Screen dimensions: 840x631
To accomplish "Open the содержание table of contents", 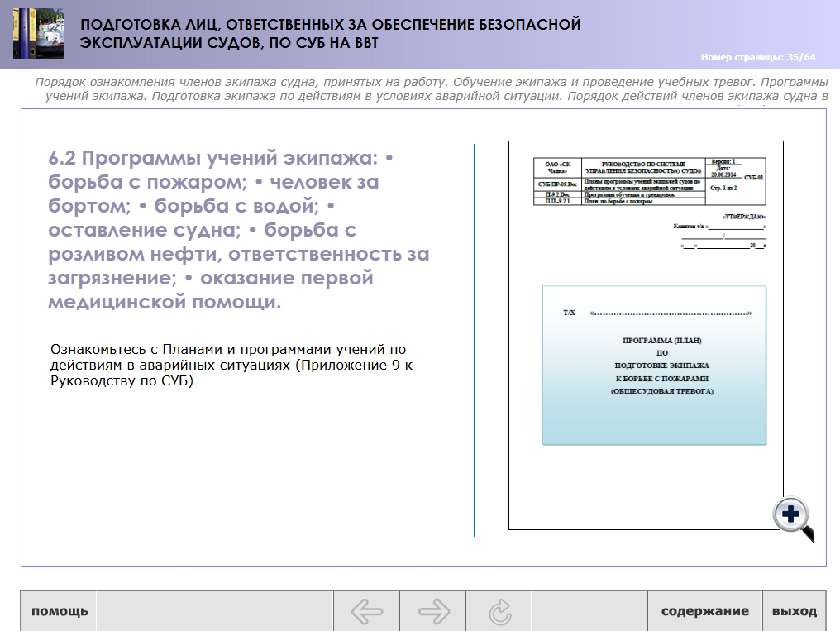I will [x=704, y=612].
